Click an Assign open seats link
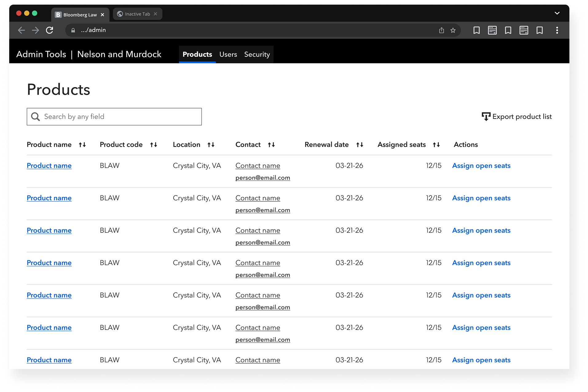The width and height of the screenshot is (588, 392). pyautogui.click(x=481, y=165)
